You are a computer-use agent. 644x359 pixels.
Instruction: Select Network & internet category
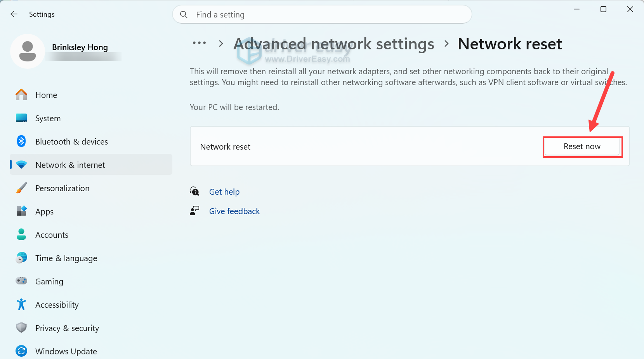tap(91, 165)
